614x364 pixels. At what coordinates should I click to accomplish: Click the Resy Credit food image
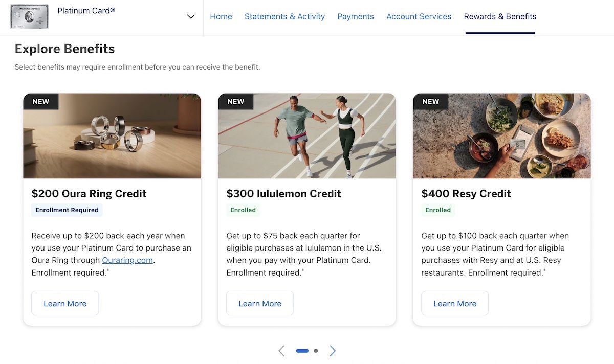[502, 136]
